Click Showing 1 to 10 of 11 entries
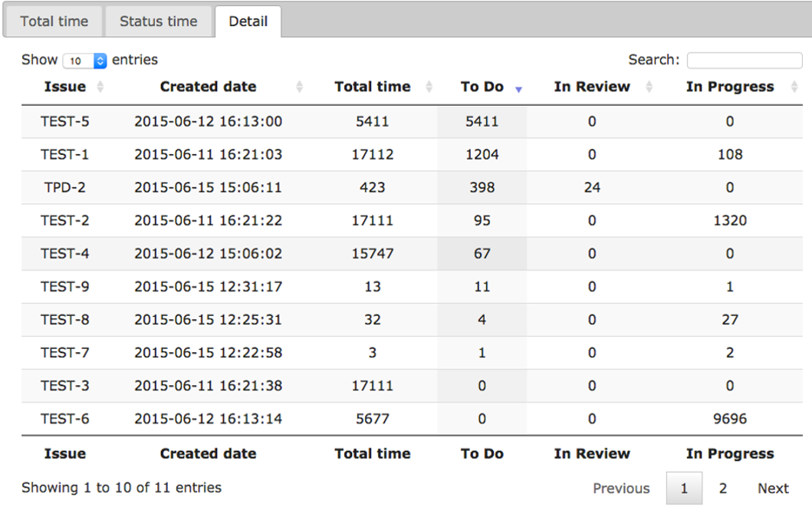The width and height of the screenshot is (812, 514). 122,488
